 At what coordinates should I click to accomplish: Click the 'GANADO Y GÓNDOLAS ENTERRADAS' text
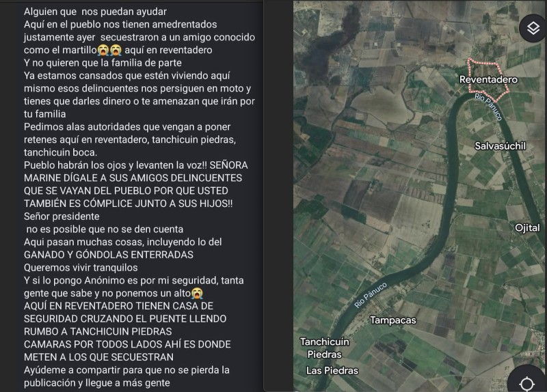point(109,255)
